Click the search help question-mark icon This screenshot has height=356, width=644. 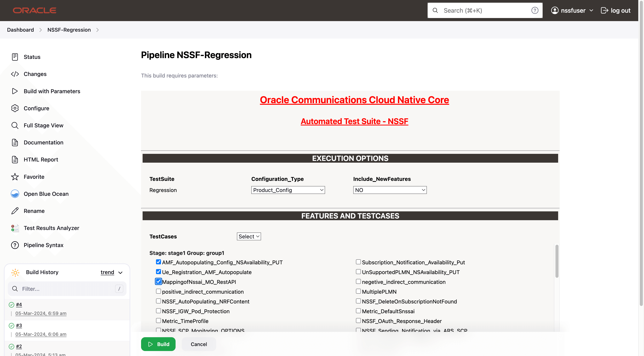[535, 10]
